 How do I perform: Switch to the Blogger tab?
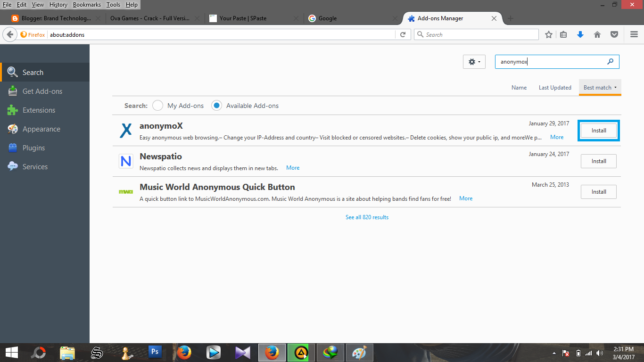[x=57, y=18]
